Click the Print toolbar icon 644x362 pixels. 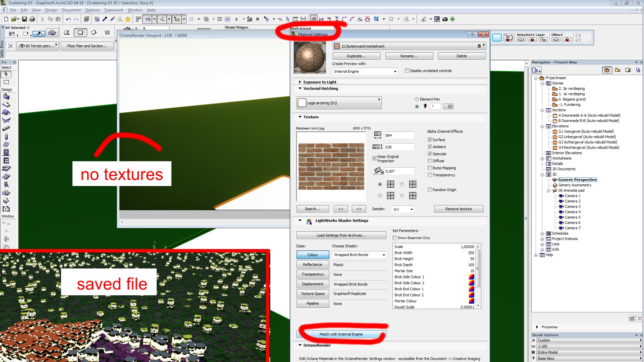[x=32, y=19]
